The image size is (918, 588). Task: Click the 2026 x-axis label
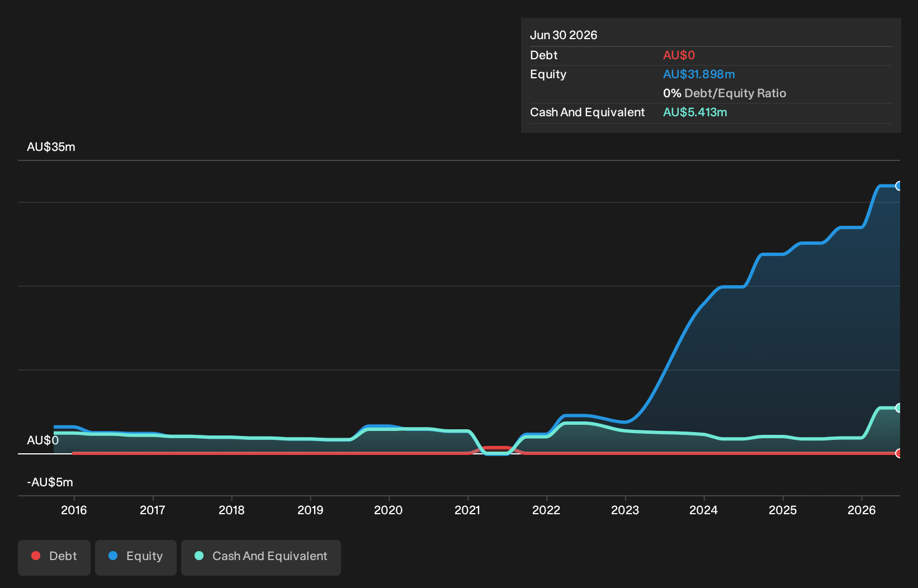point(862,510)
